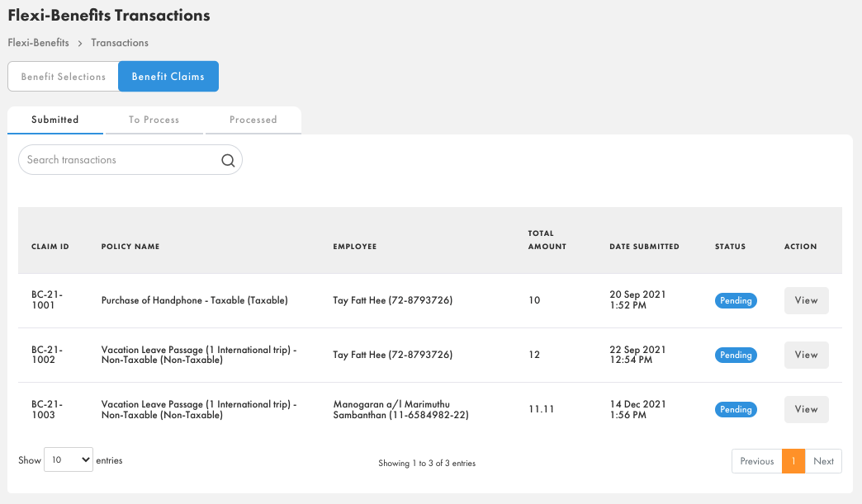Image resolution: width=862 pixels, height=504 pixels.
Task: View claim BC-21-1002
Action: 806,355
